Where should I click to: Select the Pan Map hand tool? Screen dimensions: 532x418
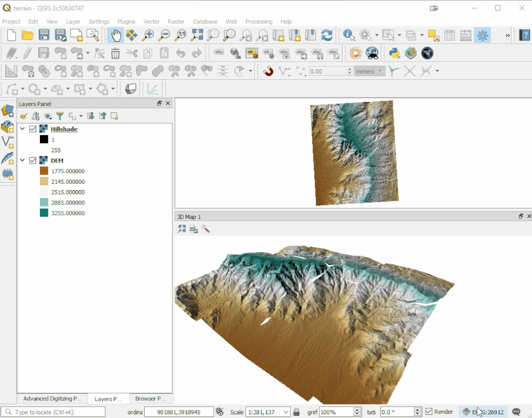click(x=115, y=35)
